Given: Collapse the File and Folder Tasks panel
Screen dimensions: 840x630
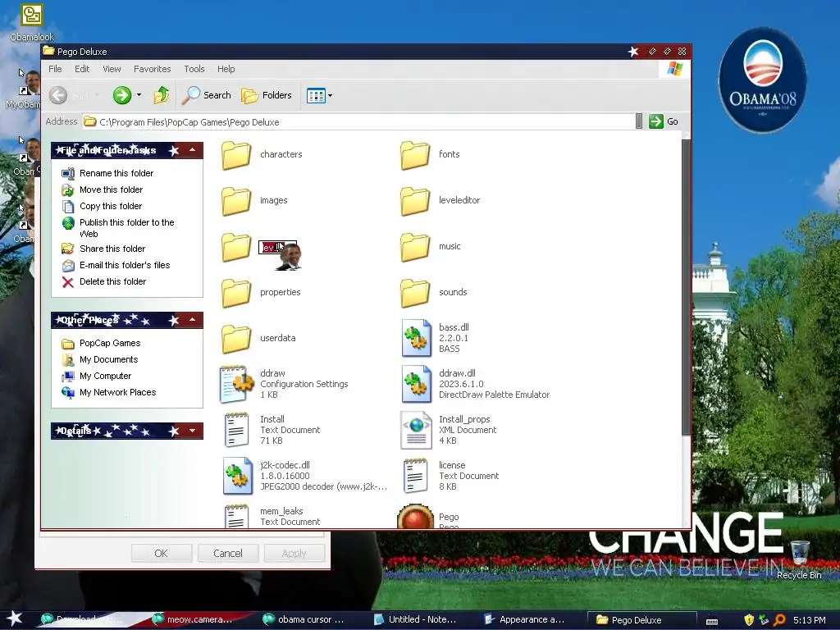Looking at the screenshot, I should click(x=192, y=150).
